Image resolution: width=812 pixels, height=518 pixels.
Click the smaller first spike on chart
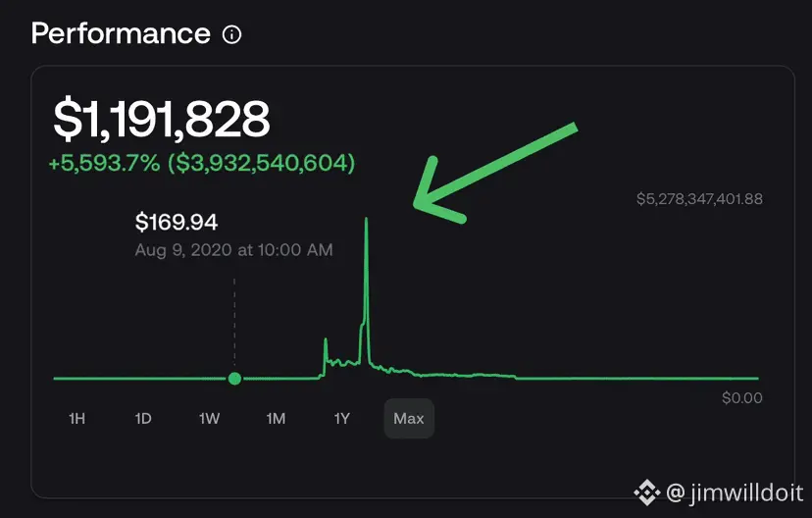pos(326,343)
